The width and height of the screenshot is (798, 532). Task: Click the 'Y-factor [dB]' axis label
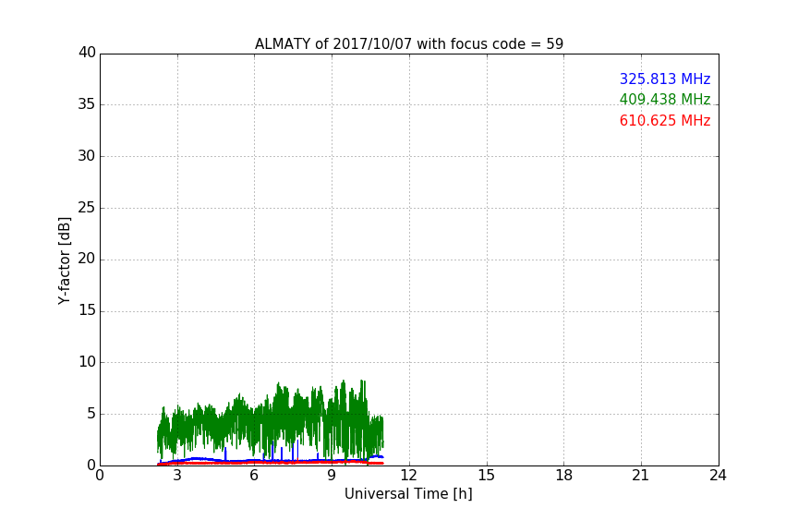64,260
